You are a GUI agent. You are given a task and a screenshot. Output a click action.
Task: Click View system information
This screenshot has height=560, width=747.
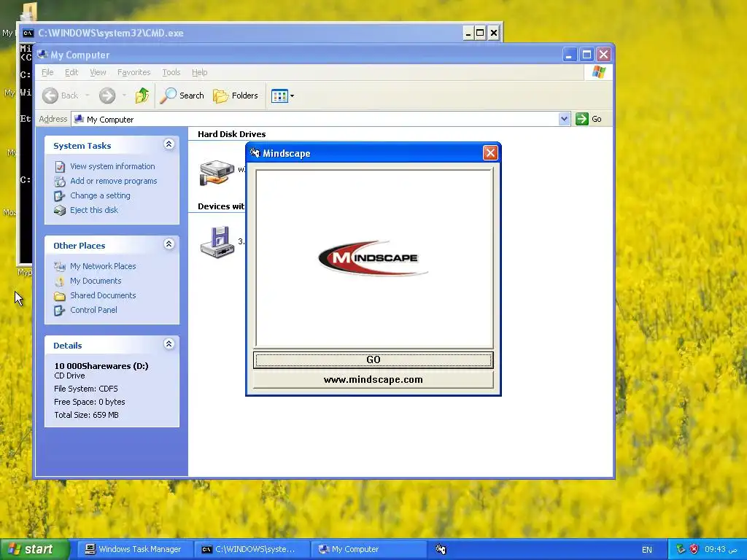112,166
